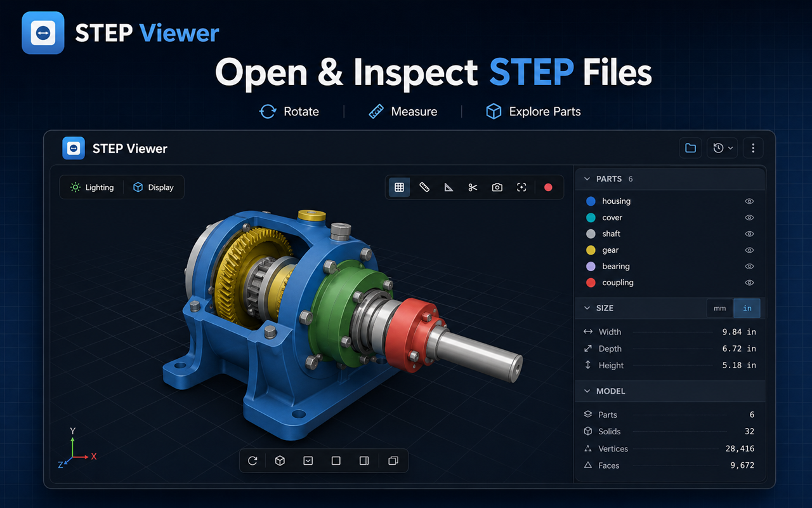Screen dimensions: 812x508
Task: Open the recent files history dropdown
Action: [723, 148]
